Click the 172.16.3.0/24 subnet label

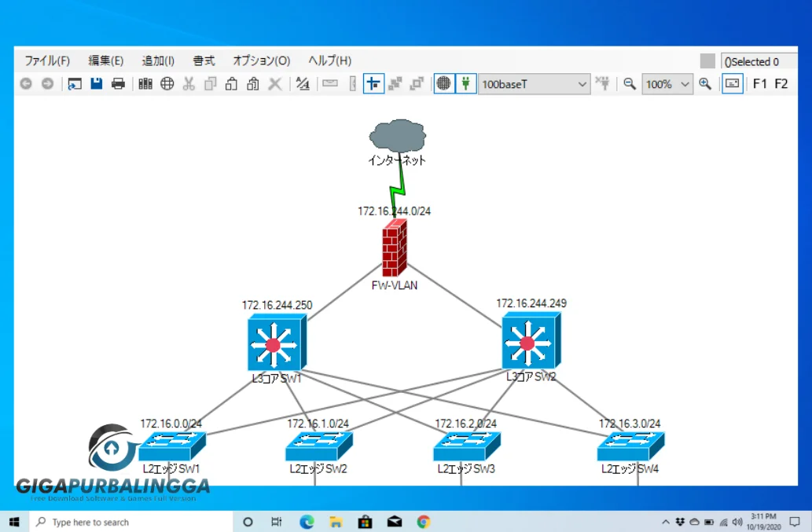[630, 424]
